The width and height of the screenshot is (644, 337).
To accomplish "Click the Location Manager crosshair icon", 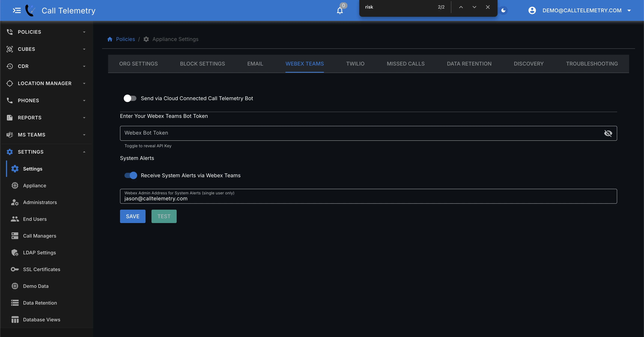I will pos(10,83).
